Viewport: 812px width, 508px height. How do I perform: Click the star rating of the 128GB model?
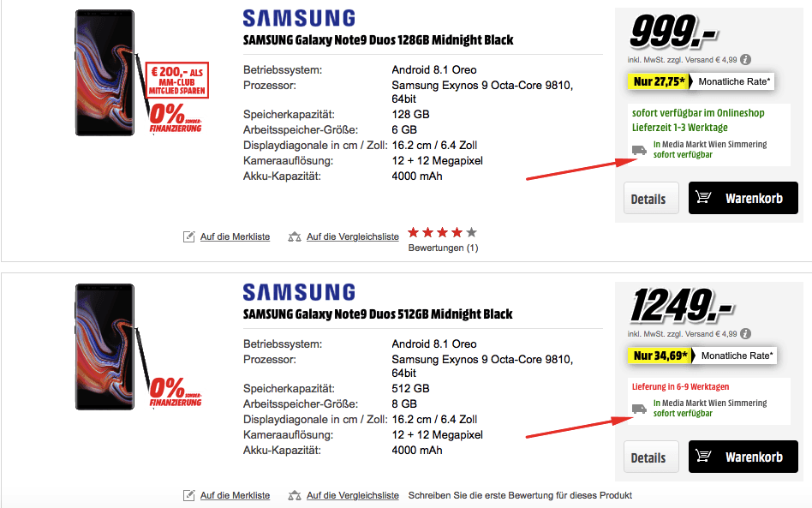pyautogui.click(x=442, y=232)
